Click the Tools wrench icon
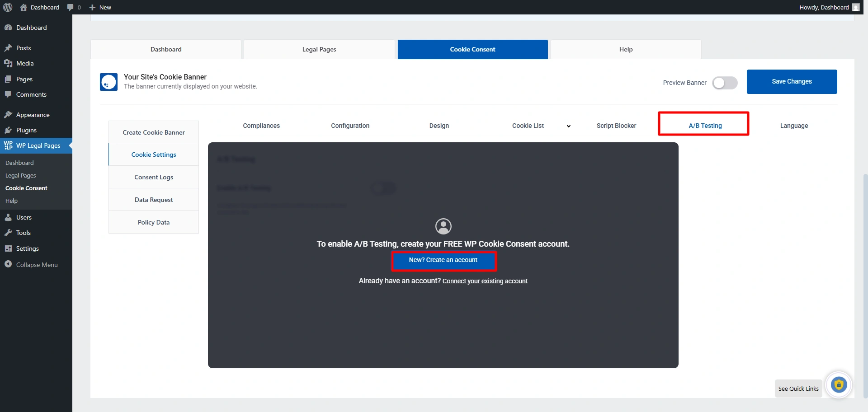The width and height of the screenshot is (868, 412). click(x=8, y=233)
